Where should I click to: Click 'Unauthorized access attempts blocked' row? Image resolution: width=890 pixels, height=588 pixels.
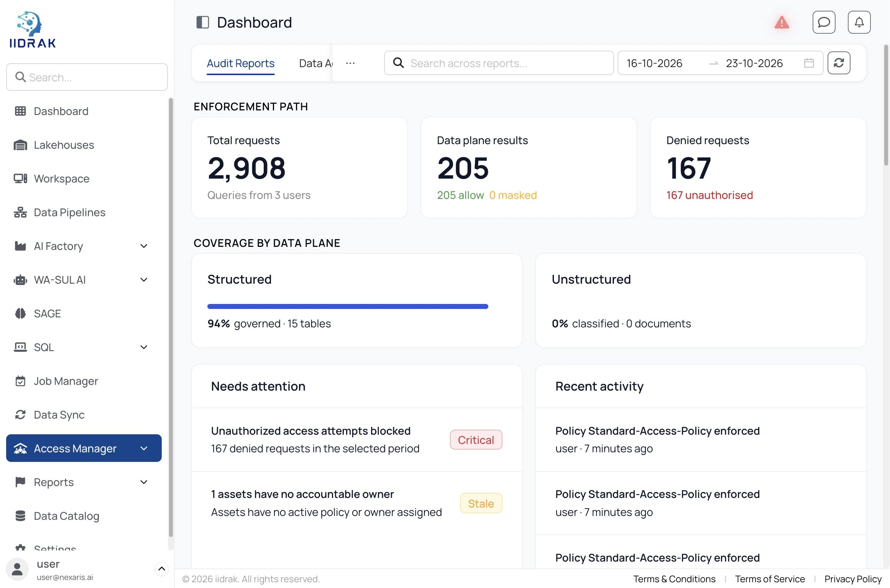click(356, 440)
